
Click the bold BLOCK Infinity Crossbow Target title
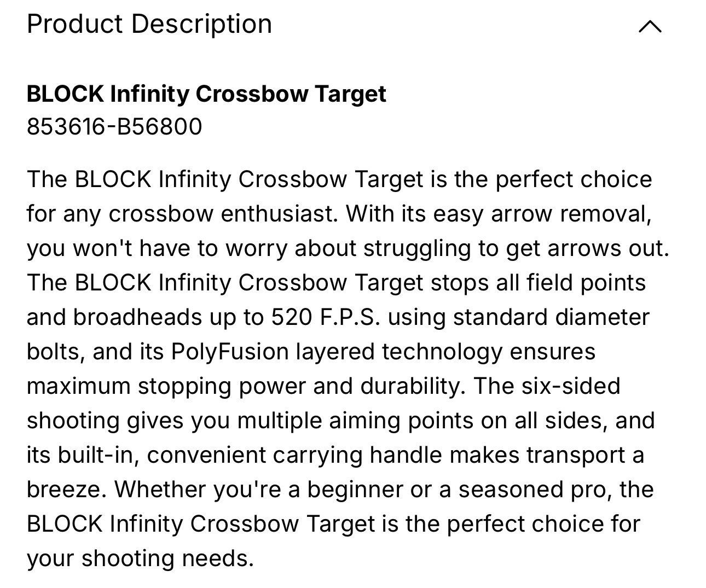[x=206, y=94]
